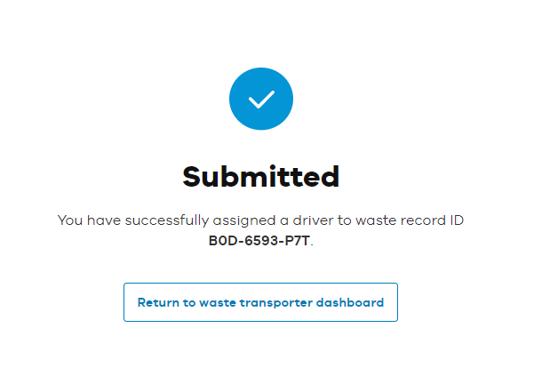The image size is (550, 392).
Task: Click the record ID ending in P7T
Action: click(x=260, y=238)
